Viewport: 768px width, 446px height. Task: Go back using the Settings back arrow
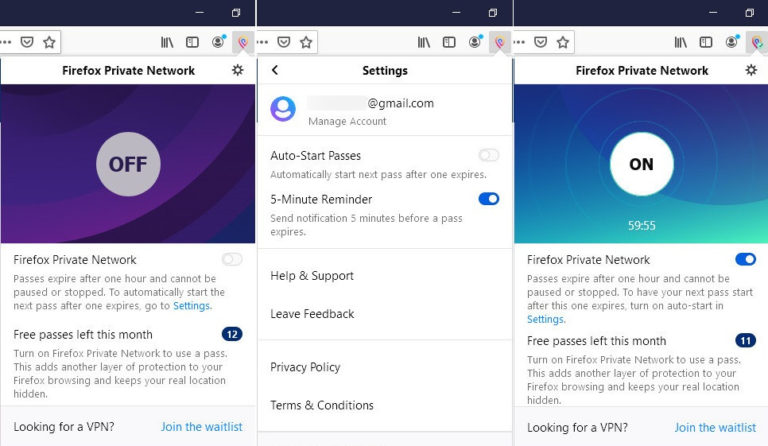[275, 70]
